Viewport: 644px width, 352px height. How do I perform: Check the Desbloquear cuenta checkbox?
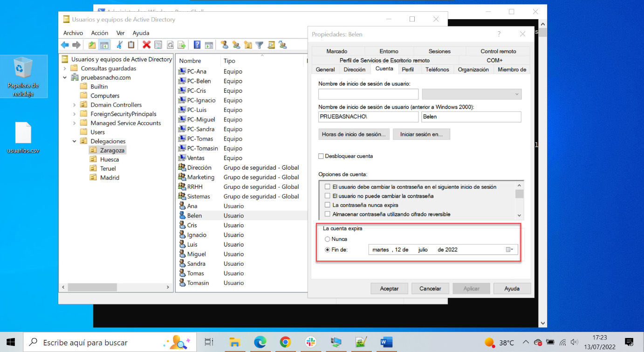321,156
